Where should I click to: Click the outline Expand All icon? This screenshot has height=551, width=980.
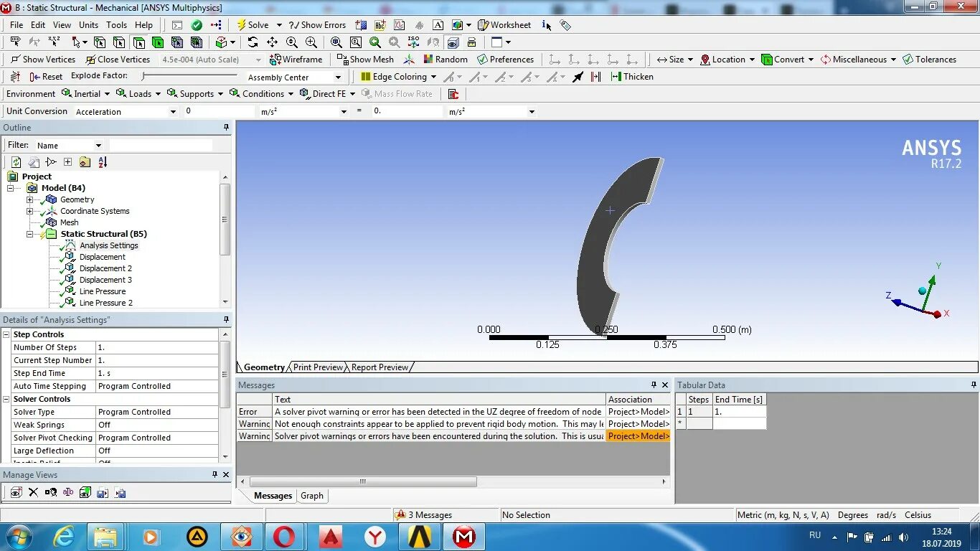(67, 162)
